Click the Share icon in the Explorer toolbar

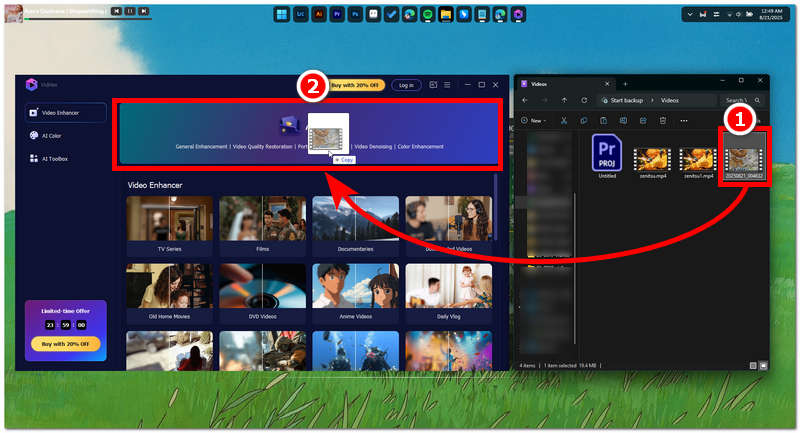coord(643,121)
